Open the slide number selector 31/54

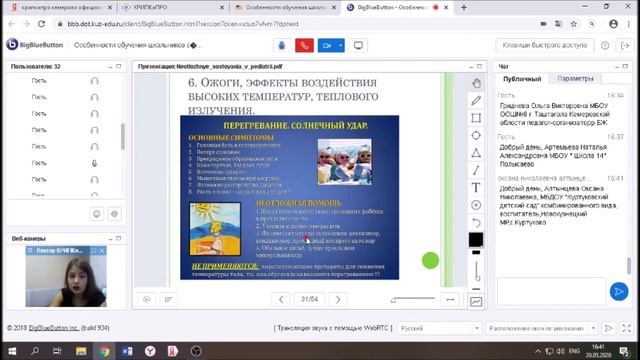pos(309,299)
